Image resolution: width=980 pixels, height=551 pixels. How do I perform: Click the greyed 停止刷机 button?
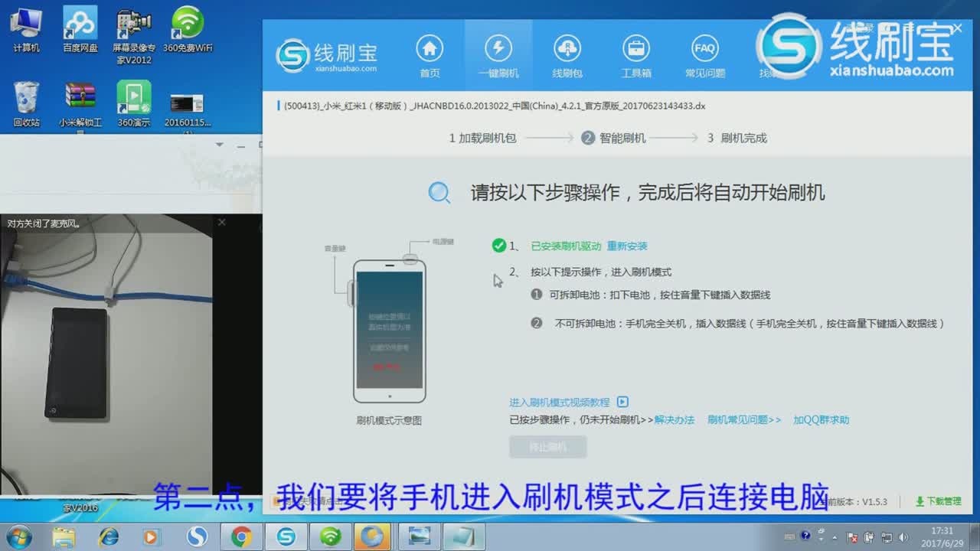tap(548, 447)
